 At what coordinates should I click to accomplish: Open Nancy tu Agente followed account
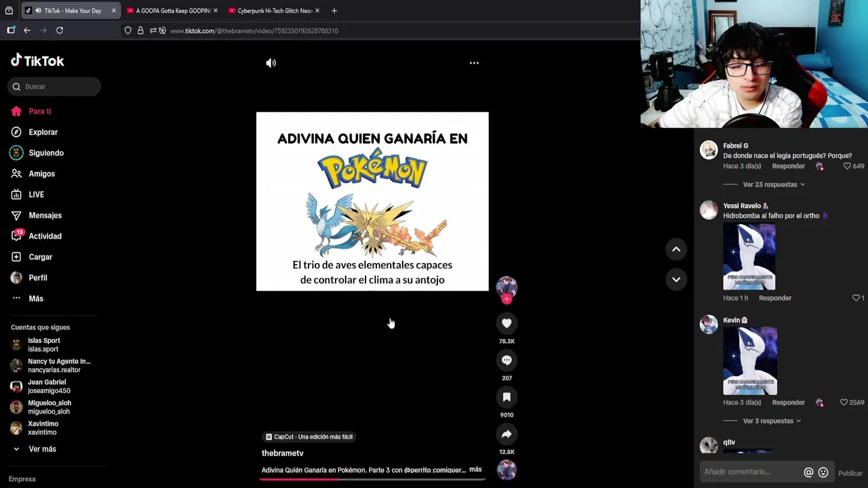click(50, 366)
